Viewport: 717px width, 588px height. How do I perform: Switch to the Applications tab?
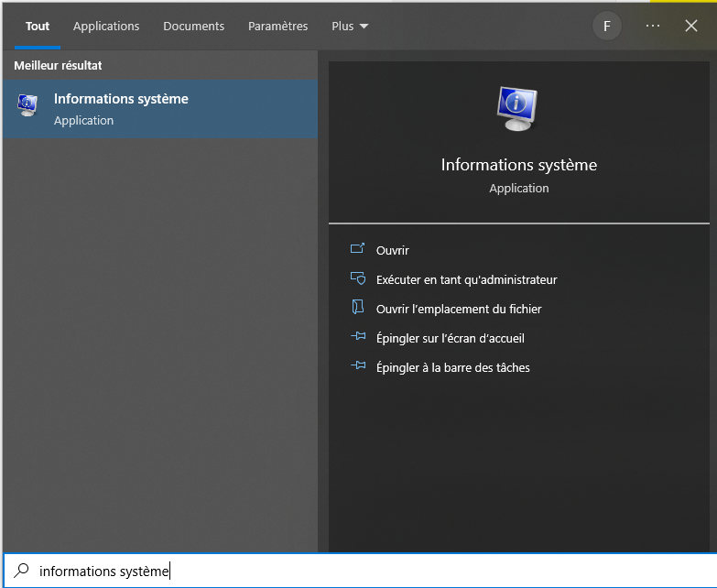106,27
